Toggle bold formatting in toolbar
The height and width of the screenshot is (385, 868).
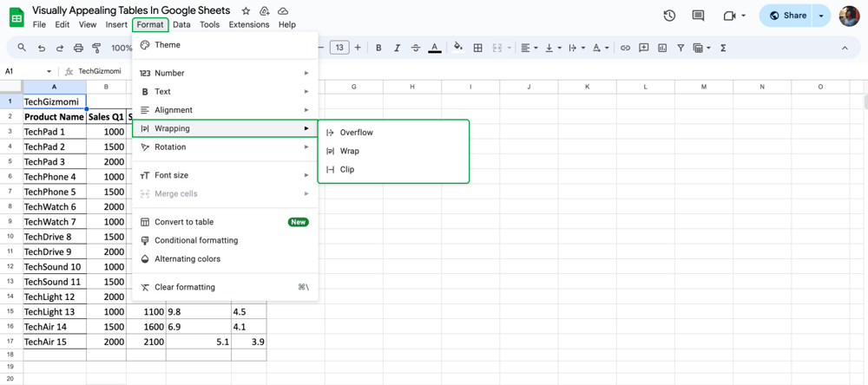(378, 48)
